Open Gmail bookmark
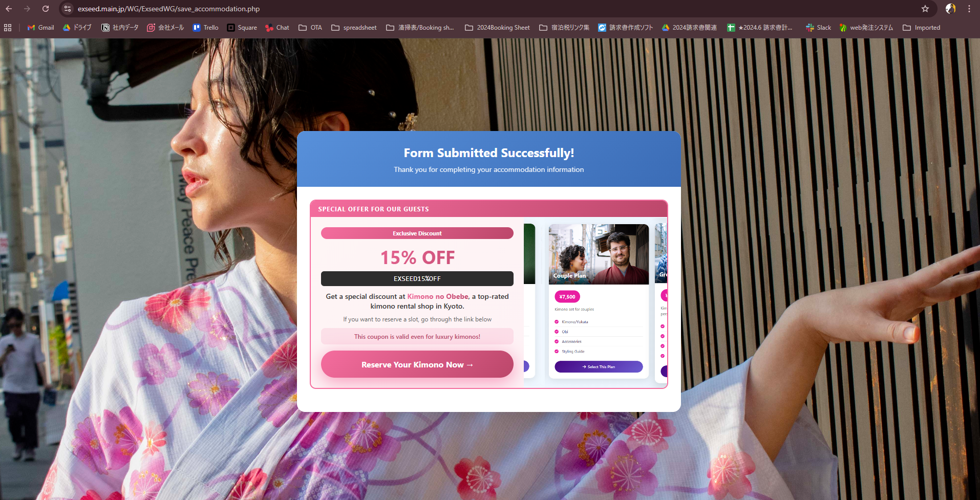This screenshot has width=980, height=500. click(x=40, y=28)
